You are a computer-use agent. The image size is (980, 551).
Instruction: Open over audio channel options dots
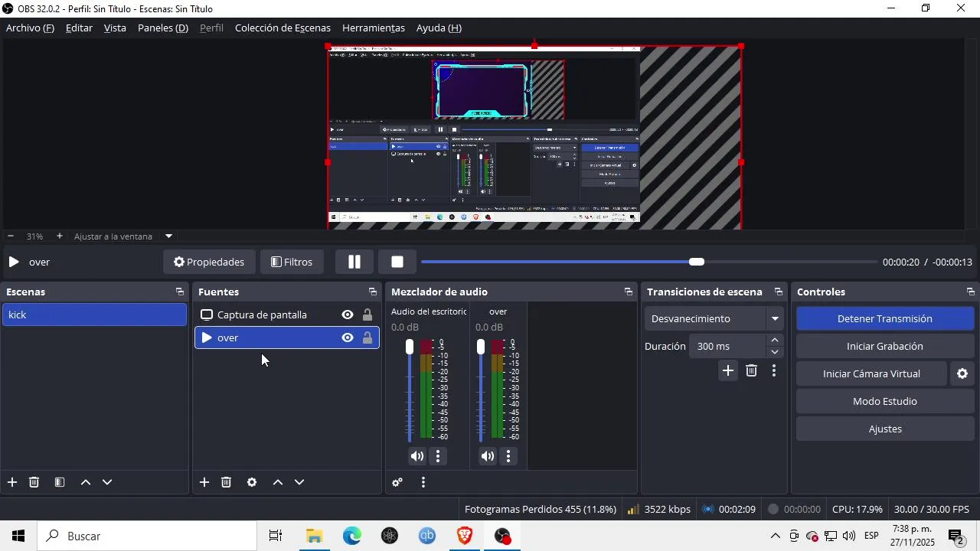click(x=508, y=456)
